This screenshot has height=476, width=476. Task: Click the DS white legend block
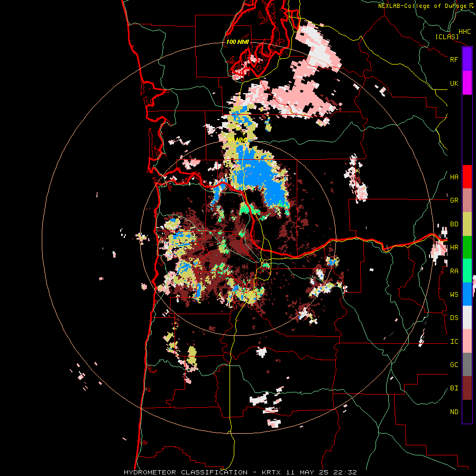coord(467,317)
